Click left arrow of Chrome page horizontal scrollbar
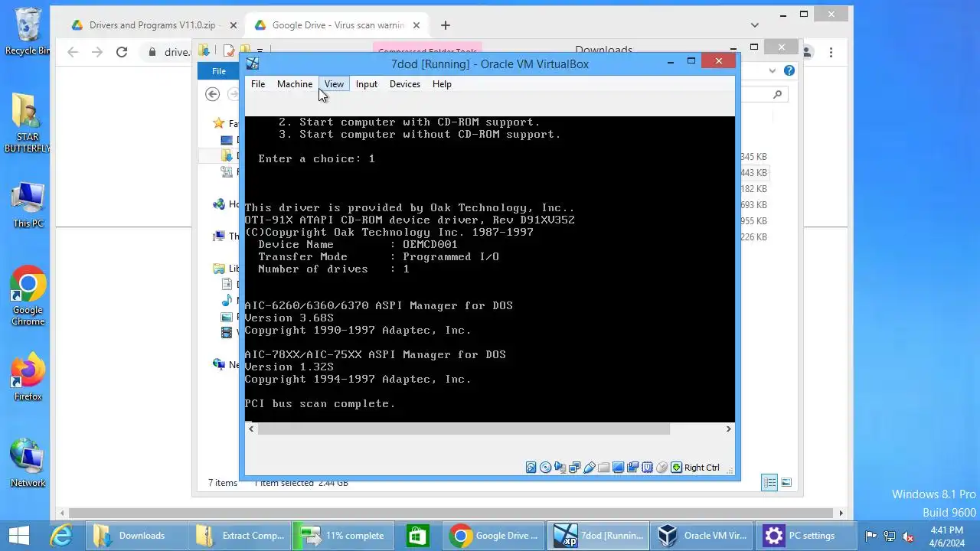Image resolution: width=980 pixels, height=551 pixels. click(x=63, y=513)
